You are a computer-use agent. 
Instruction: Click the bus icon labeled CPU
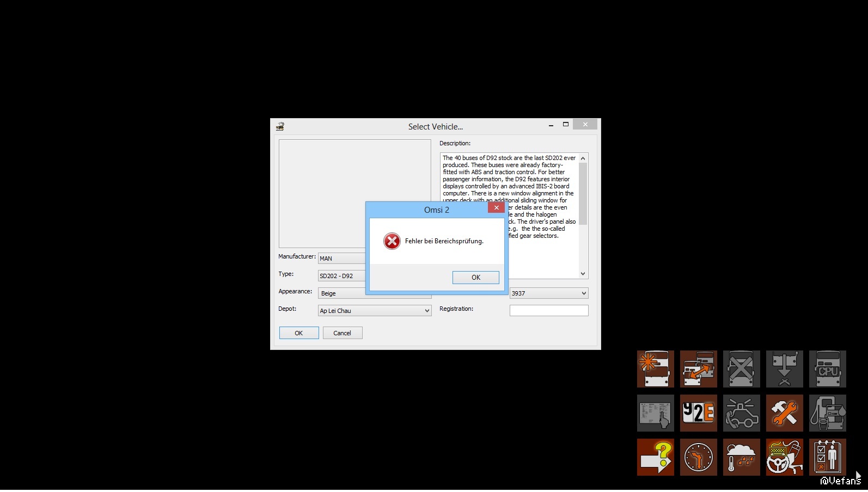tap(828, 369)
